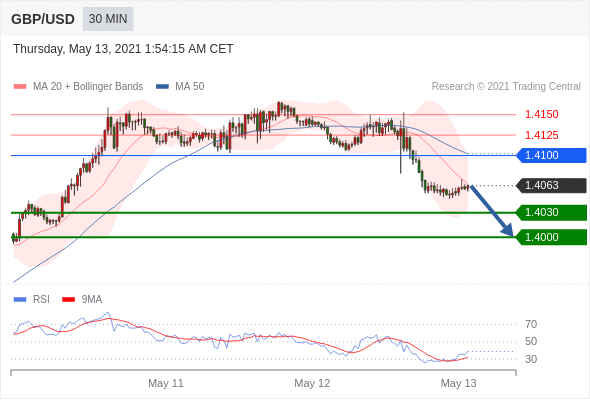Viewport: 590px width, 400px height.
Task: Click the May 11 date axis label
Action: click(166, 383)
